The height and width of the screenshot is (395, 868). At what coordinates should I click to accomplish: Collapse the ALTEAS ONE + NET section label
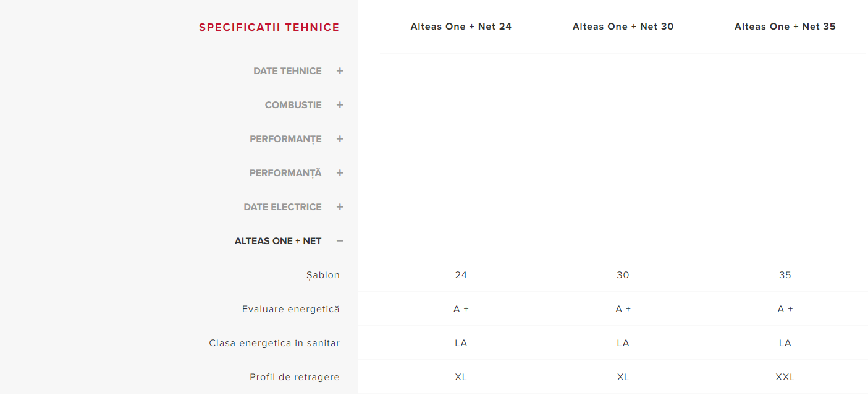[278, 241]
